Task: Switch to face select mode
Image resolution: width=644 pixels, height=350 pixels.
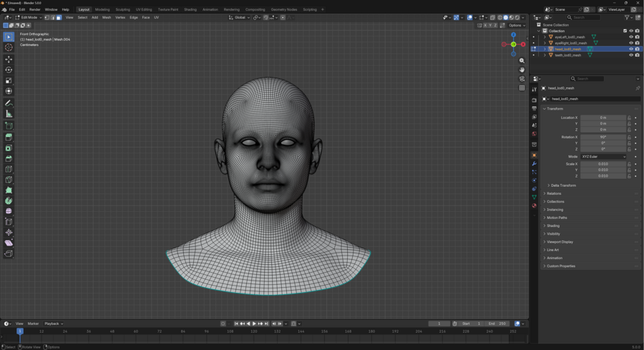Action: [x=59, y=18]
